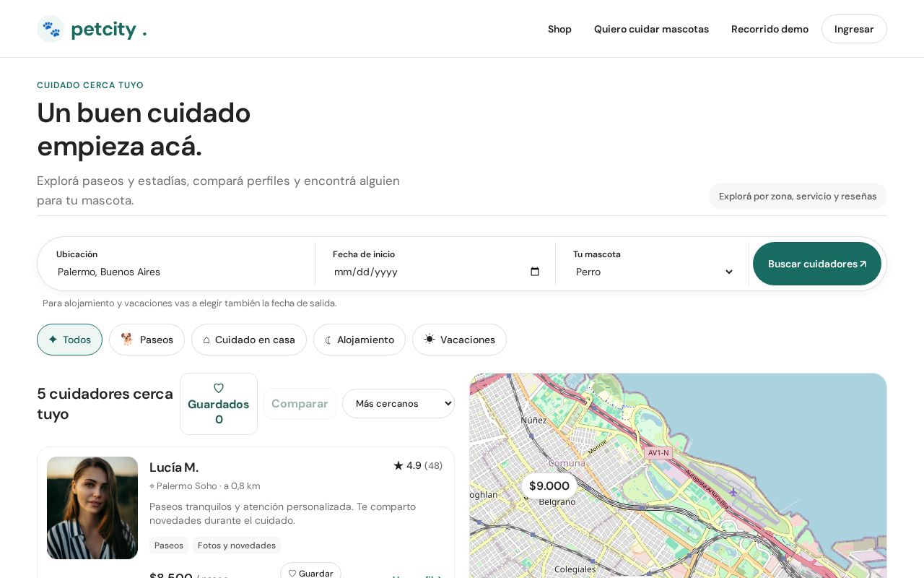
Task: Click the Comparar button
Action: [300, 403]
